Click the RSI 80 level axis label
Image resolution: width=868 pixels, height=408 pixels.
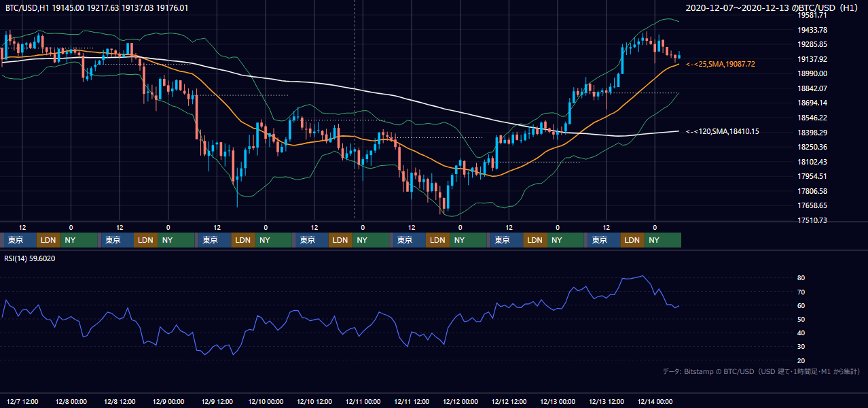click(801, 278)
